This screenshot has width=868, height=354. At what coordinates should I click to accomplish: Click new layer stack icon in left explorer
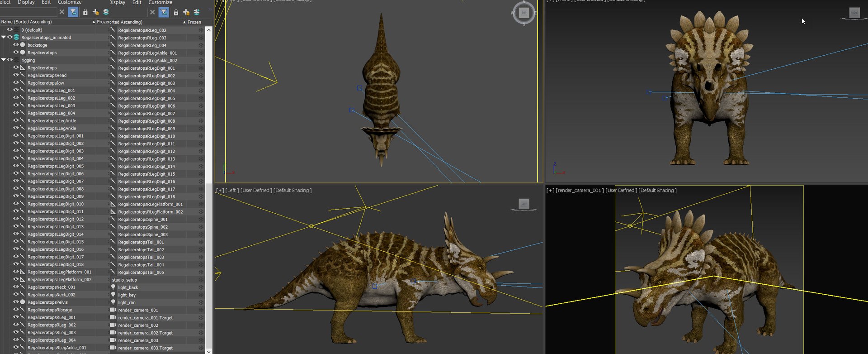click(106, 12)
